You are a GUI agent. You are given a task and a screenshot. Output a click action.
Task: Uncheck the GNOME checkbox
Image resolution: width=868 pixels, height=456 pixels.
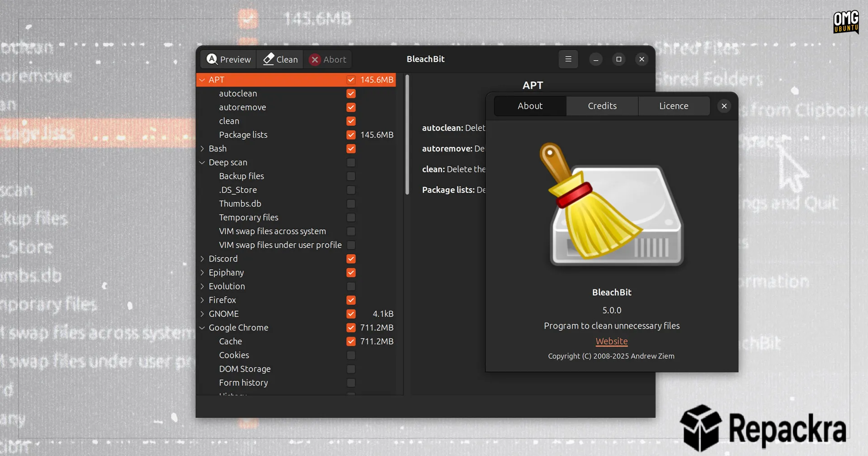[351, 314]
